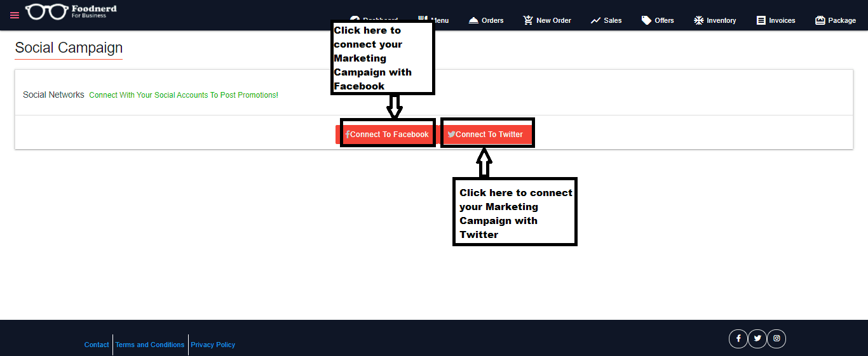
Task: Open the Privacy Policy footer link
Action: tap(213, 345)
